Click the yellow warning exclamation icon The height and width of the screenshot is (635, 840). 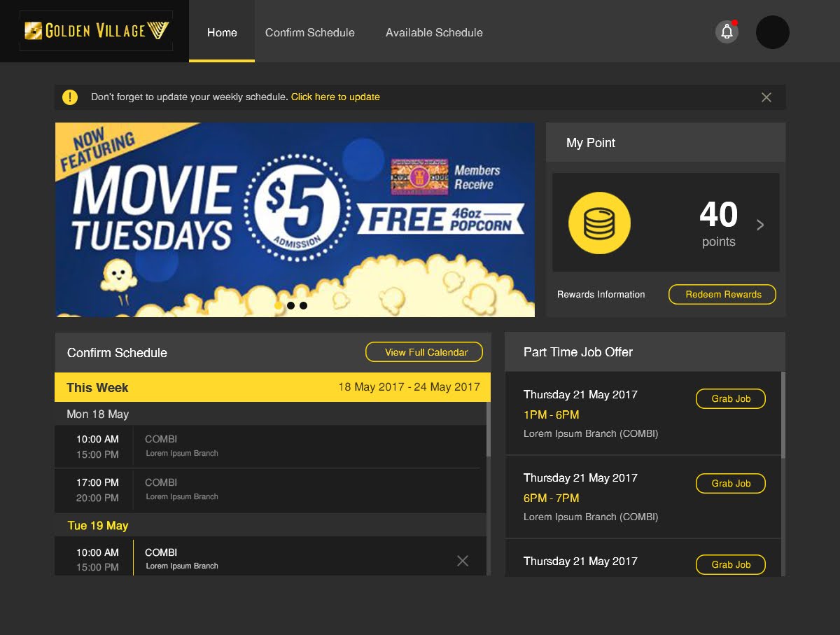[x=70, y=97]
